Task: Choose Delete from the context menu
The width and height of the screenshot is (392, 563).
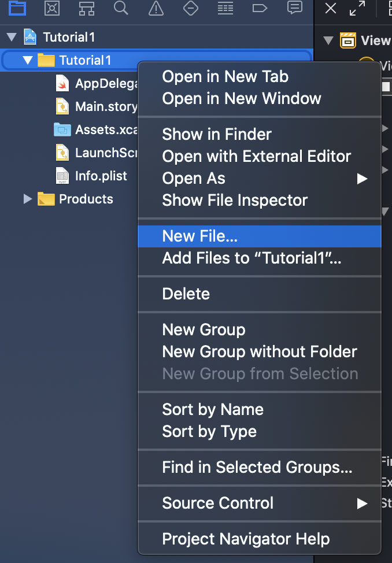Action: coord(259,294)
